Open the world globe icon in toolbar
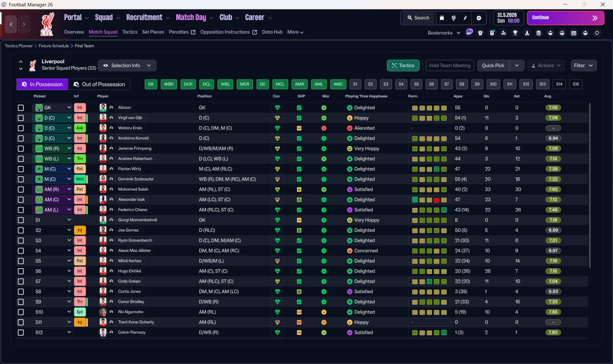The width and height of the screenshot is (613, 364). (x=454, y=18)
